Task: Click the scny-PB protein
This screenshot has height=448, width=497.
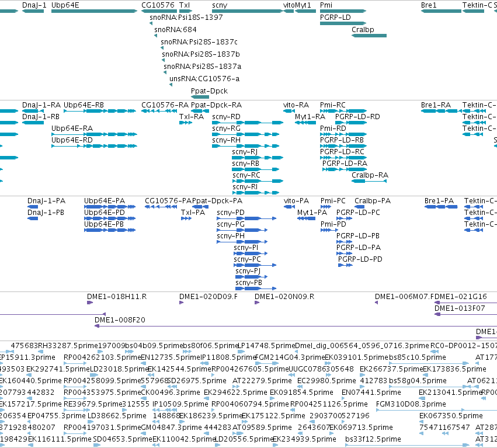Action: click(x=256, y=289)
